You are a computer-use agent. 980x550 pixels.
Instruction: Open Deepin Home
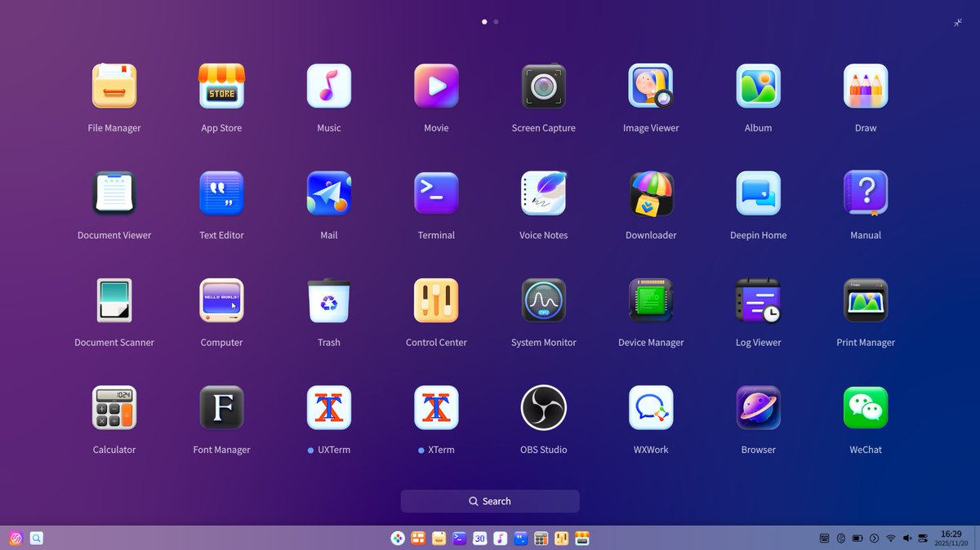pos(759,193)
